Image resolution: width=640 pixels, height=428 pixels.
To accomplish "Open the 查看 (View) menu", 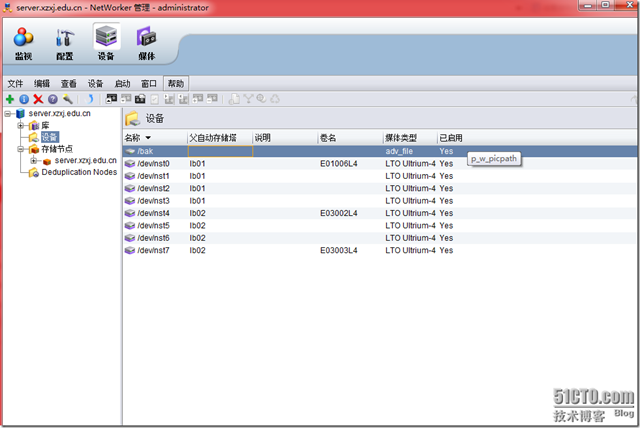I will click(x=69, y=84).
